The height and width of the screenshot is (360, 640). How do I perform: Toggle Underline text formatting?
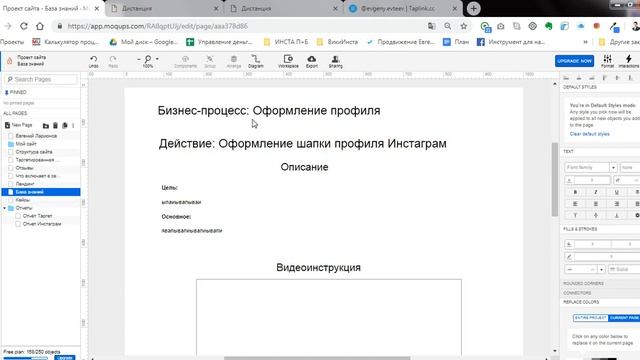(616, 192)
